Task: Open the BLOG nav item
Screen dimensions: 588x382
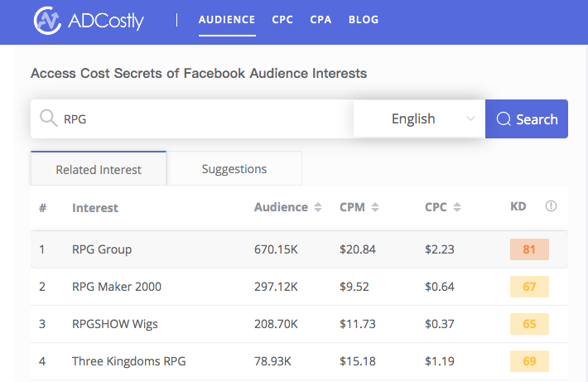Action: pos(364,20)
